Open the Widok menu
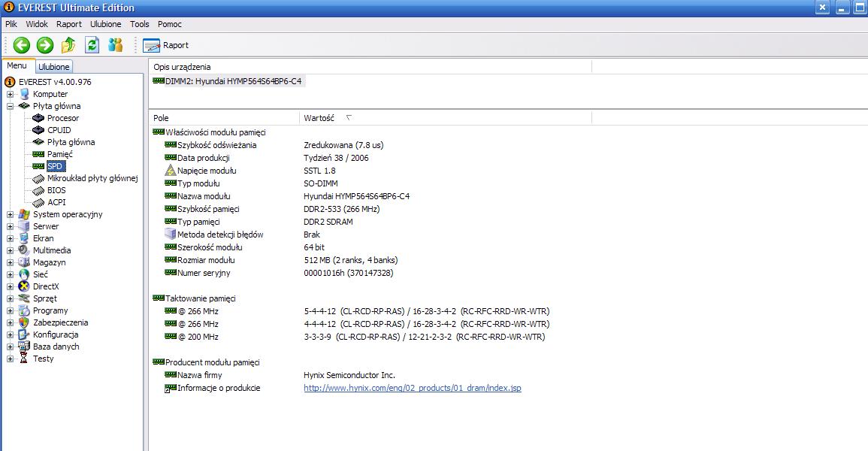Screen dimensions: 868x451 click(x=37, y=24)
